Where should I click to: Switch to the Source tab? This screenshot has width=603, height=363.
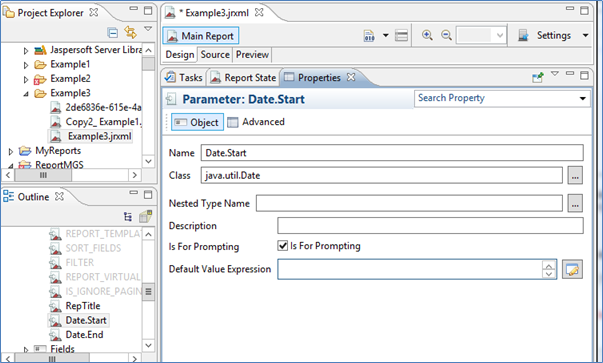tap(215, 55)
